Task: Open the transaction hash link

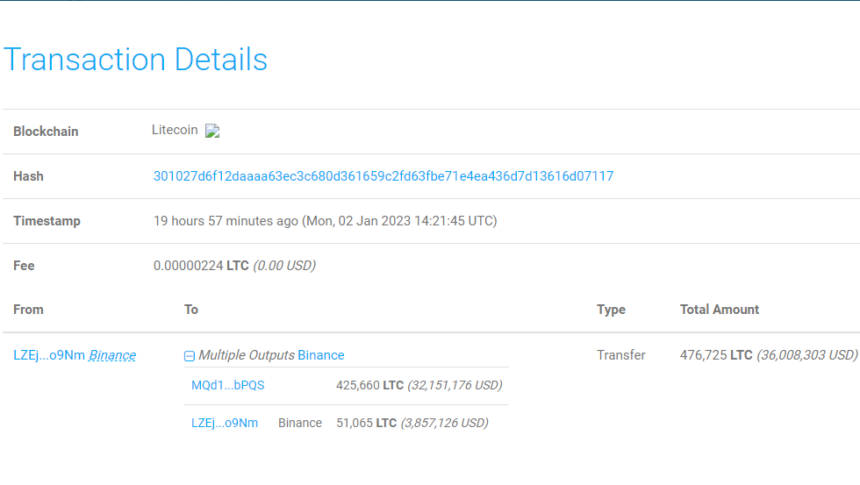Action: pos(383,176)
